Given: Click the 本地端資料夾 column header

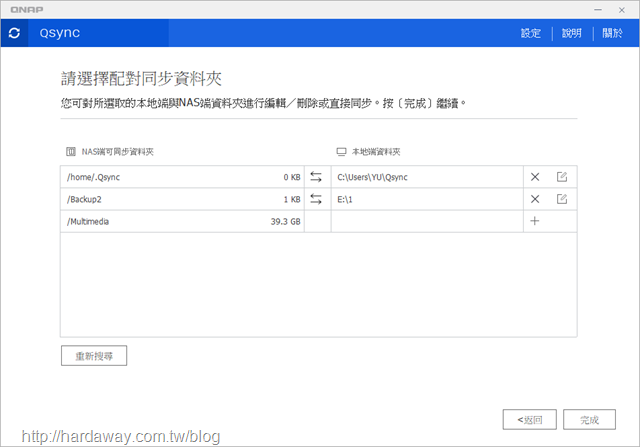Looking at the screenshot, I should 376,152.
